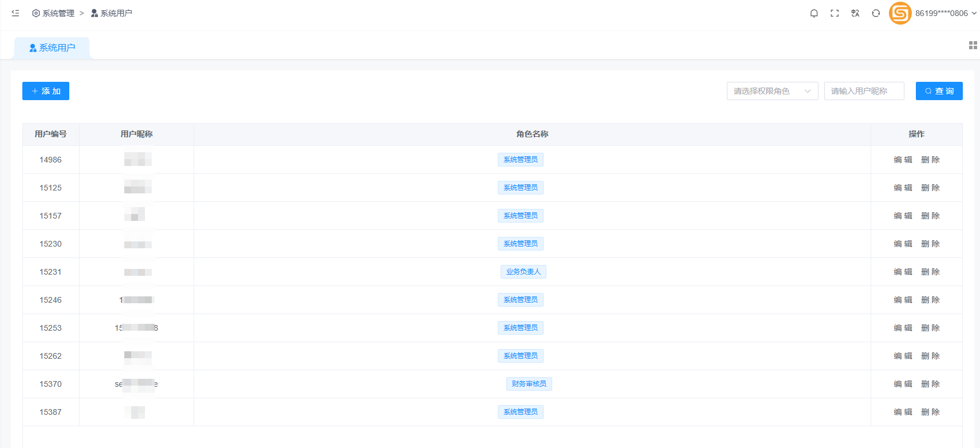
Task: Open the 请选择权限角色 dropdown
Action: tap(772, 91)
